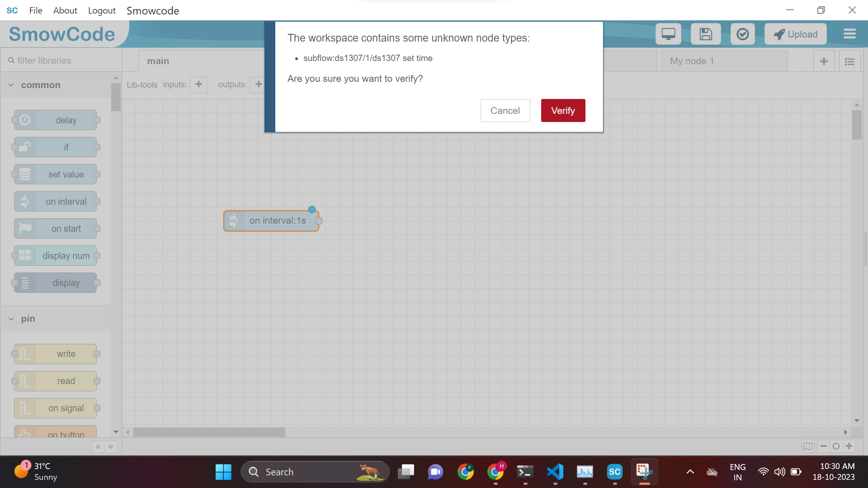The width and height of the screenshot is (868, 488).
Task: Switch to the My node 1 tab
Action: coord(724,61)
